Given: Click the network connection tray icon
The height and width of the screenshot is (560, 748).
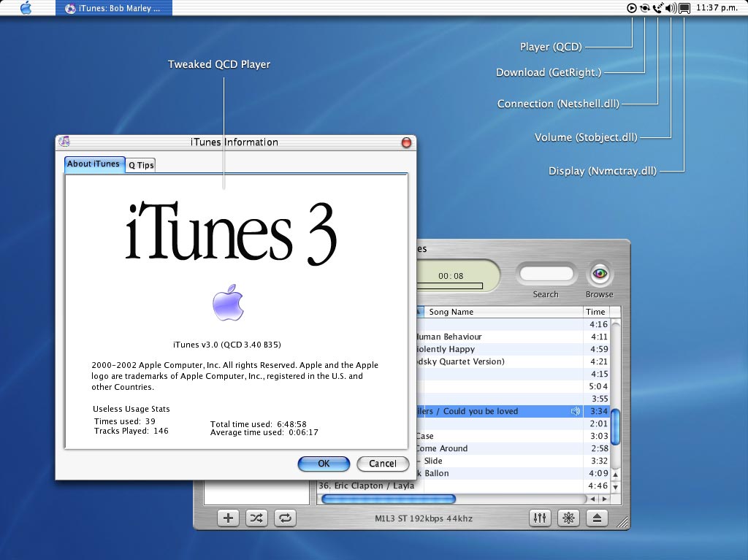Looking at the screenshot, I should [x=658, y=7].
